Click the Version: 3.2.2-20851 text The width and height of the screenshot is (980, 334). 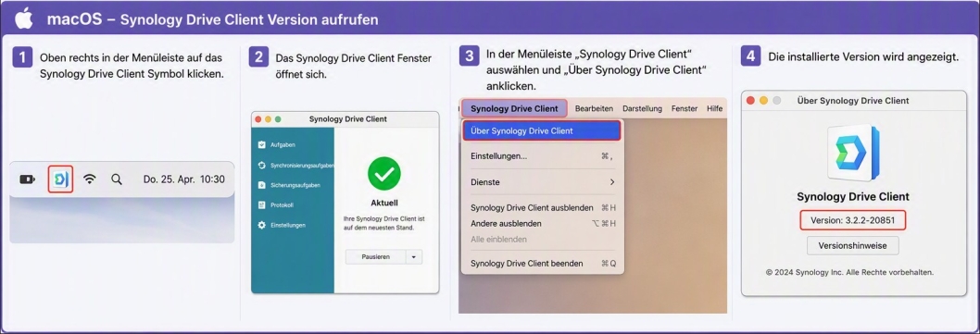(852, 220)
